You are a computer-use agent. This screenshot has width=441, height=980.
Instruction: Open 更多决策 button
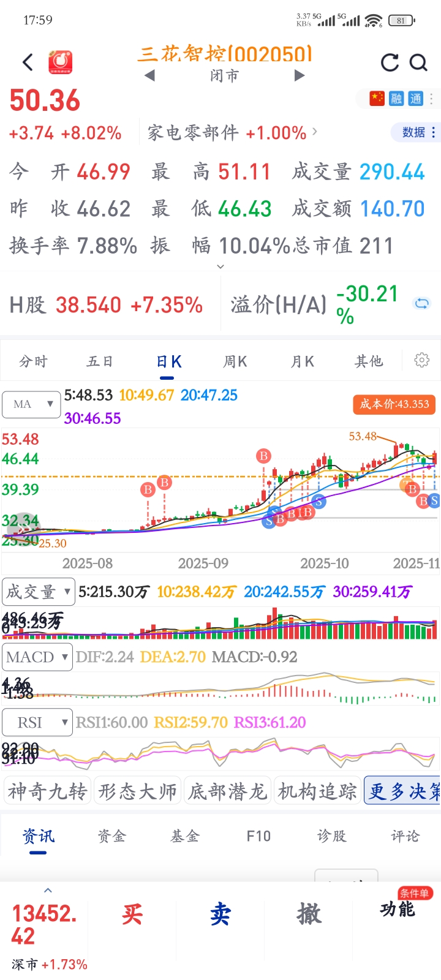coord(403,791)
